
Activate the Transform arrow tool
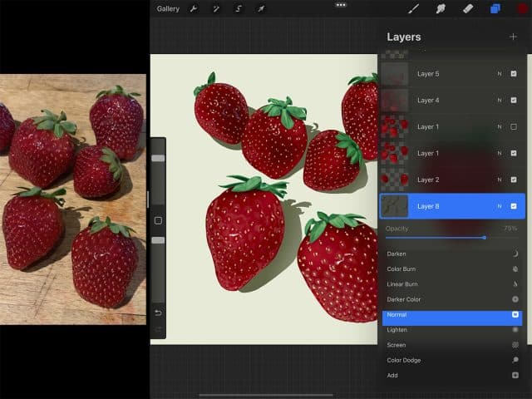click(x=261, y=9)
